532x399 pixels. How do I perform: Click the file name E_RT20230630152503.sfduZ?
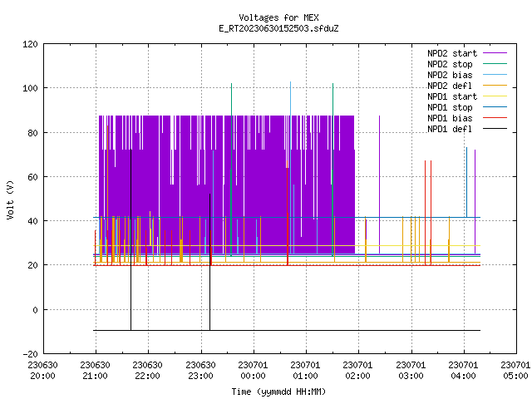click(x=278, y=28)
